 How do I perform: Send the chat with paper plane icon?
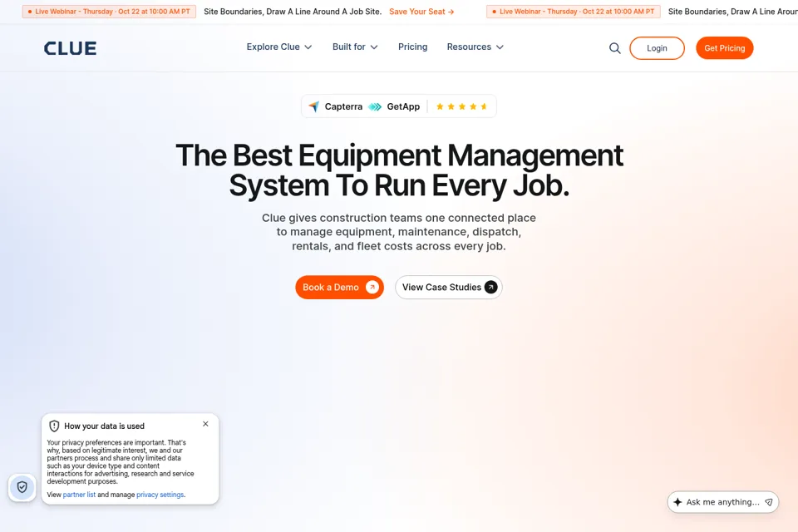click(x=768, y=502)
